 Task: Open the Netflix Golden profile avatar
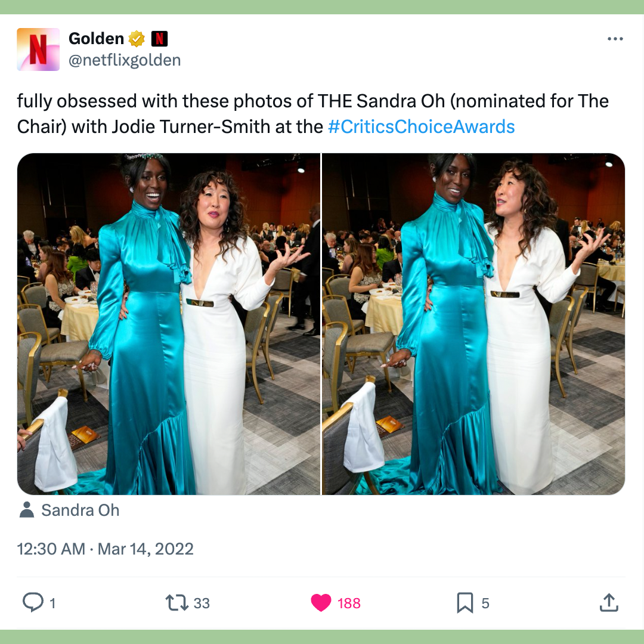click(38, 49)
